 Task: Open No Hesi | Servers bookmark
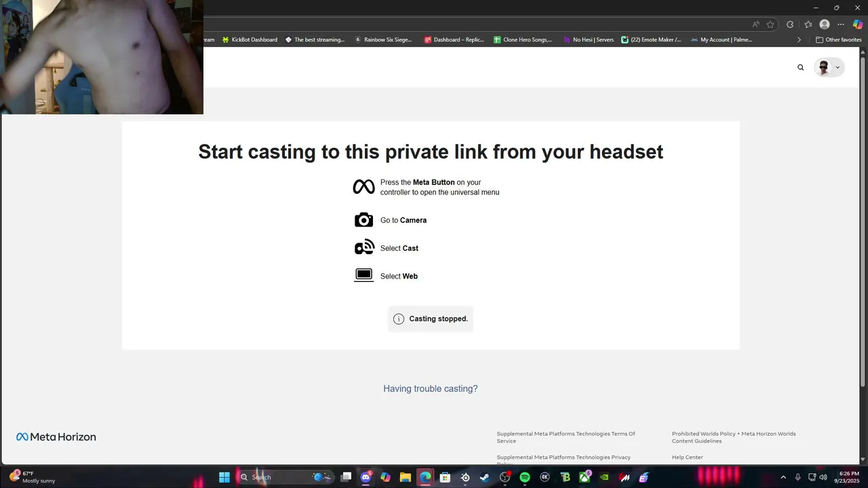589,39
